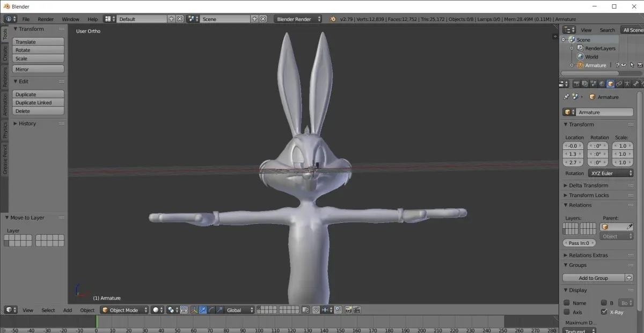Click the Rotate button
The width and height of the screenshot is (644, 333).
(x=38, y=50)
